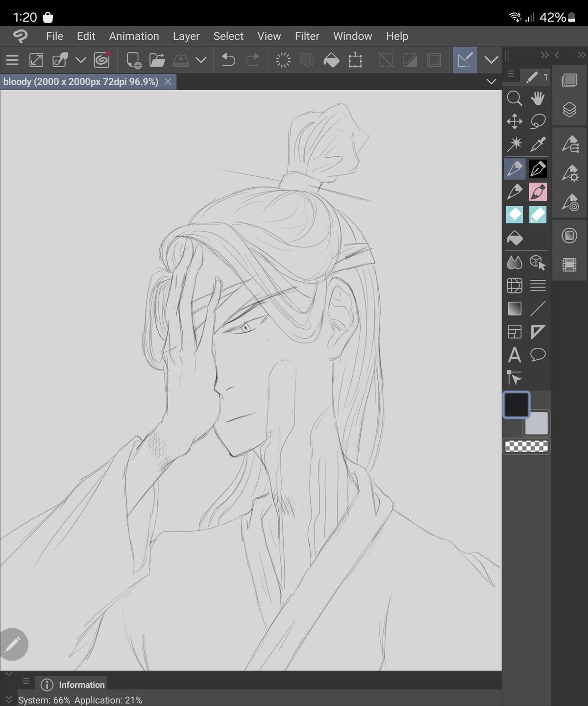Create a new canvas with New icon
This screenshot has height=706, width=588.
pos(133,60)
